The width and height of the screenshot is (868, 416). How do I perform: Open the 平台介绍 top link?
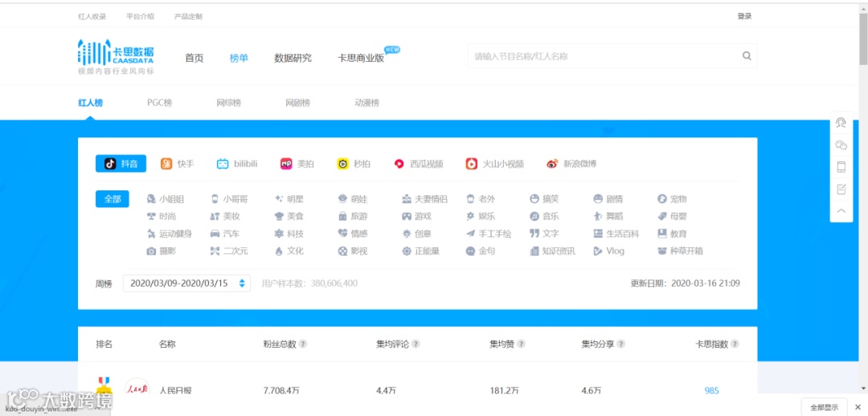tap(140, 17)
